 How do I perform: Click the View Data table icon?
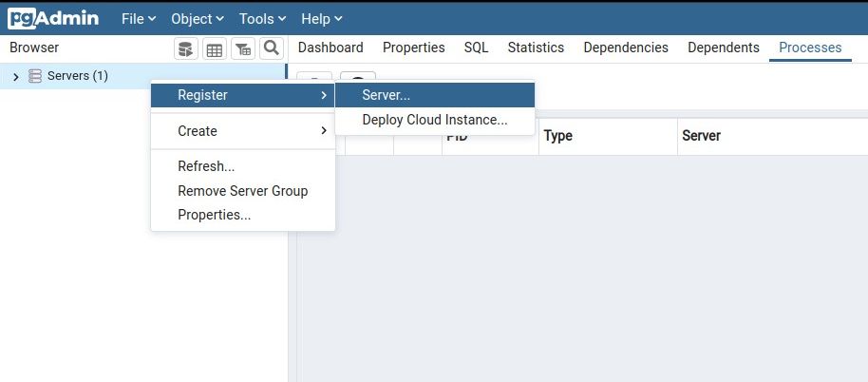215,48
